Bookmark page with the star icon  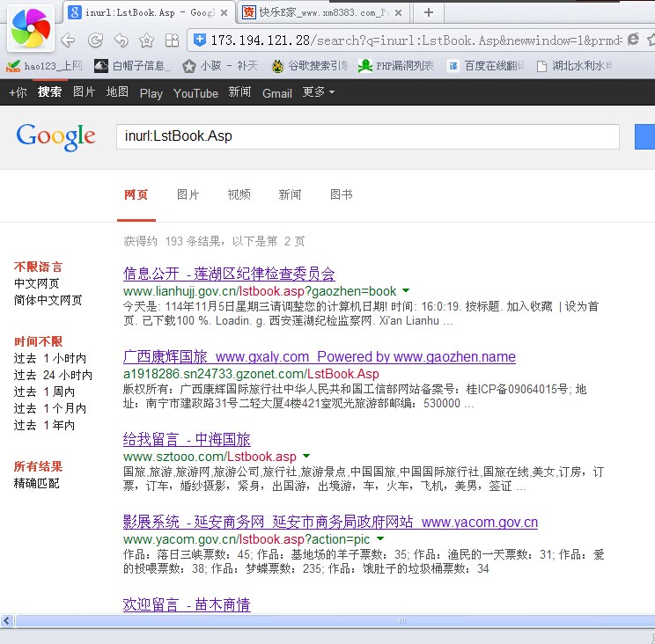[x=147, y=40]
